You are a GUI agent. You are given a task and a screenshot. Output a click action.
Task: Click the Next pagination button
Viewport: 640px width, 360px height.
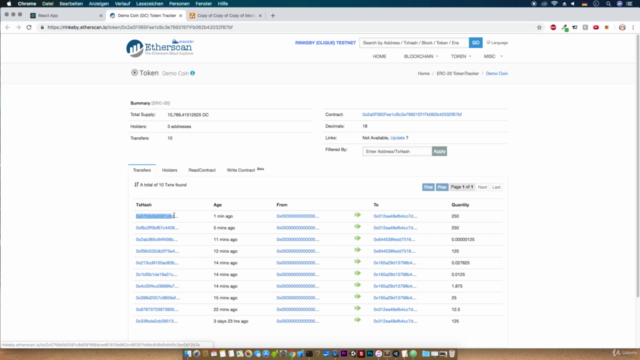[x=482, y=187]
